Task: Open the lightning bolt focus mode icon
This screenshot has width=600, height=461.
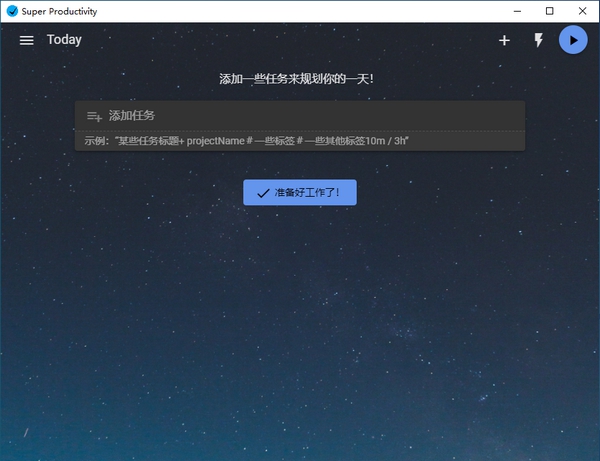Action: 538,40
